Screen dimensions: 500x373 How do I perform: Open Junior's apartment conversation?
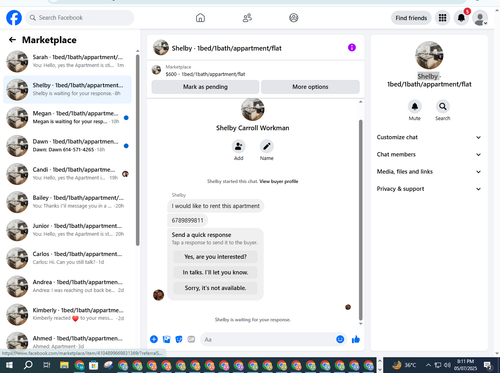[x=67, y=230]
